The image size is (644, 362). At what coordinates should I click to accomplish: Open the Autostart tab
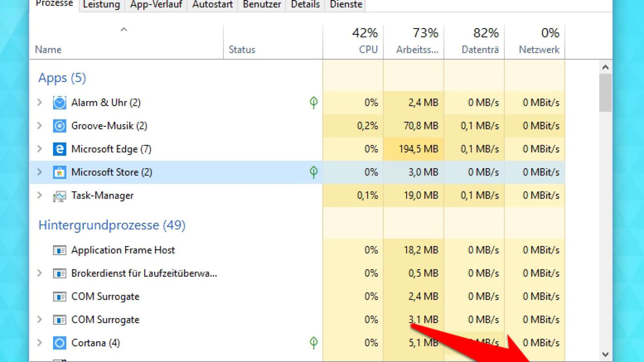coord(213,5)
